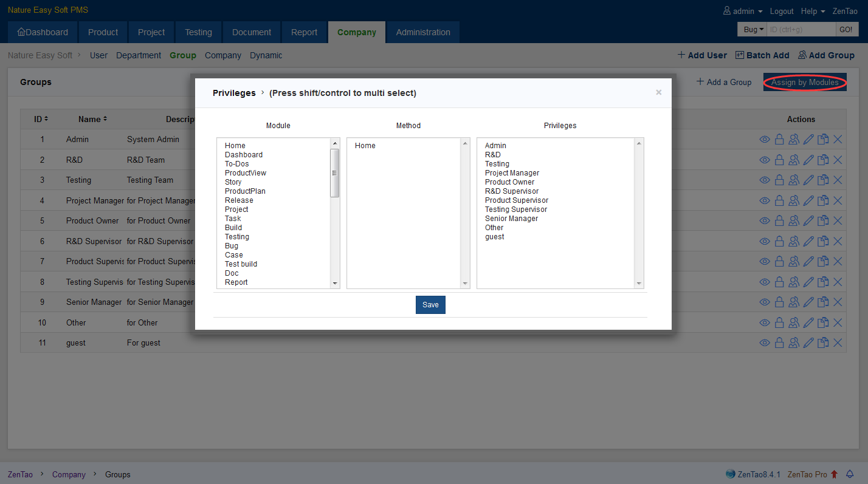The image size is (868, 484).
Task: Close the Privileges dialog with X
Action: pos(658,92)
